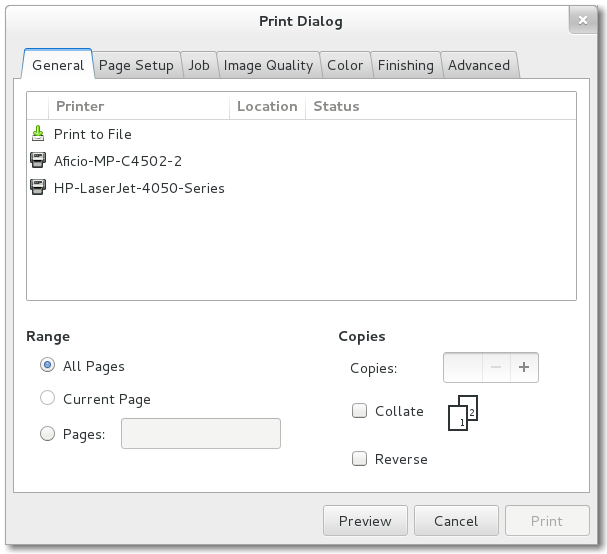Open the Image Quality tab
Image resolution: width=607 pixels, height=554 pixels.
click(x=268, y=65)
